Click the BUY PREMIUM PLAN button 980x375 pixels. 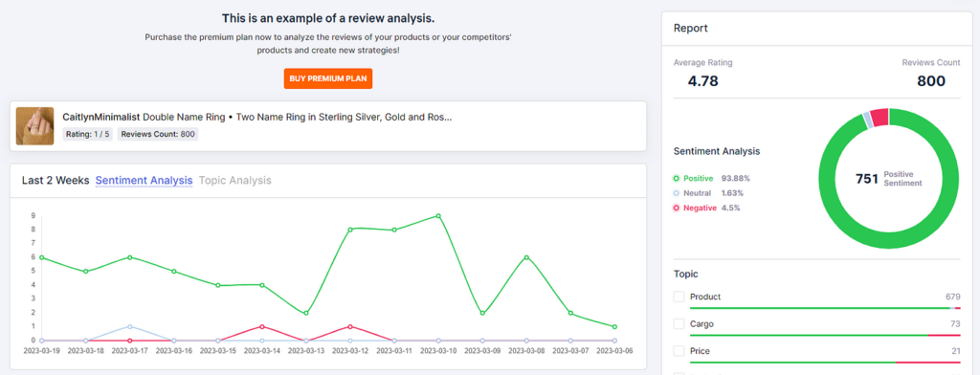click(x=327, y=78)
